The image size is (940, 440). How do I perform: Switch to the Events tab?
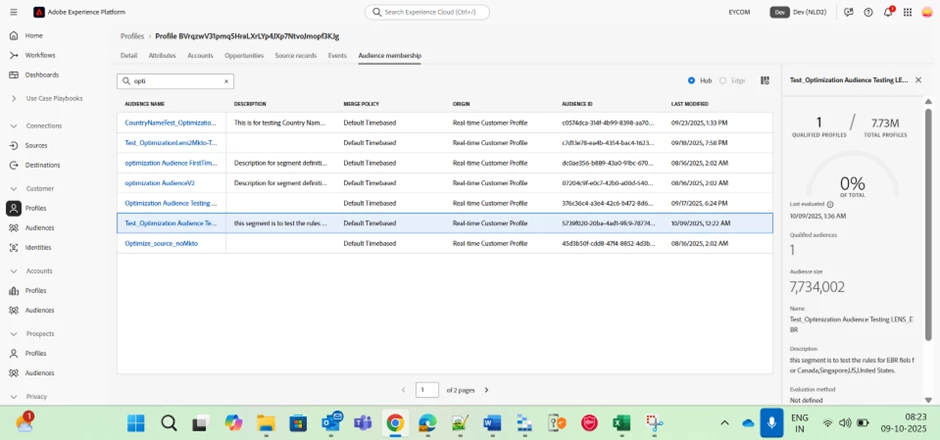(338, 55)
